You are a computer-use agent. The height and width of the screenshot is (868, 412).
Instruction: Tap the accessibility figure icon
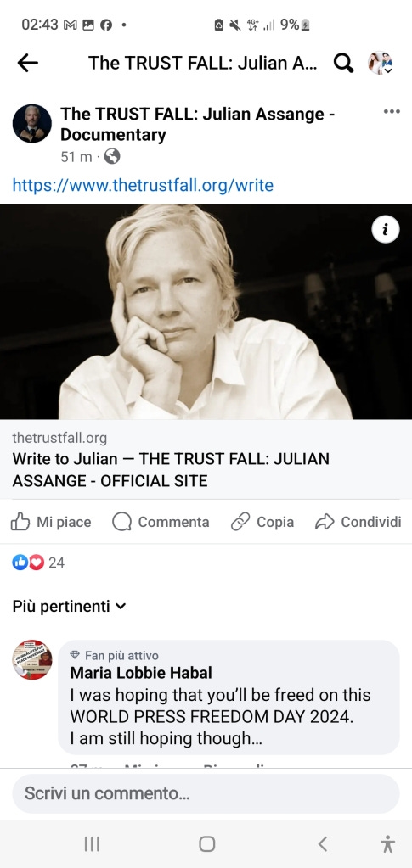388,843
